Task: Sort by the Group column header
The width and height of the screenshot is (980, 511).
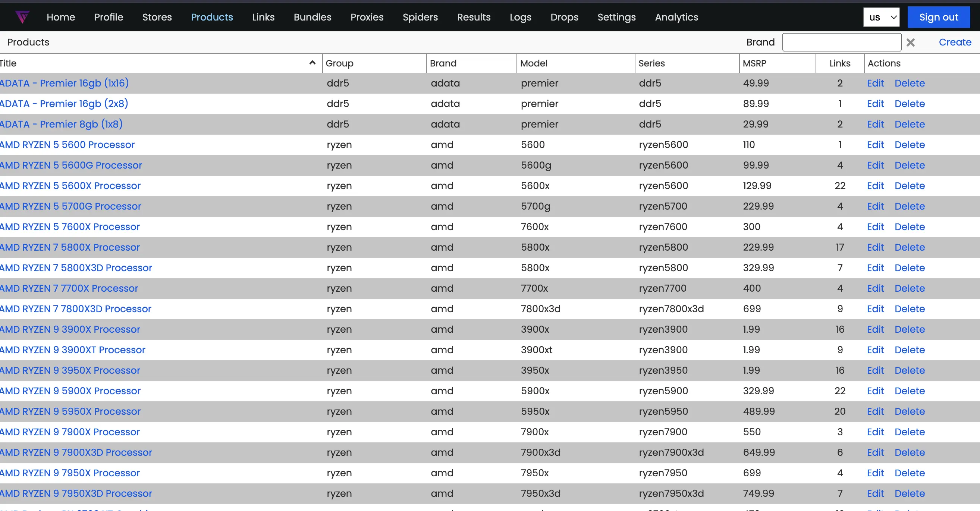Action: [x=339, y=63]
